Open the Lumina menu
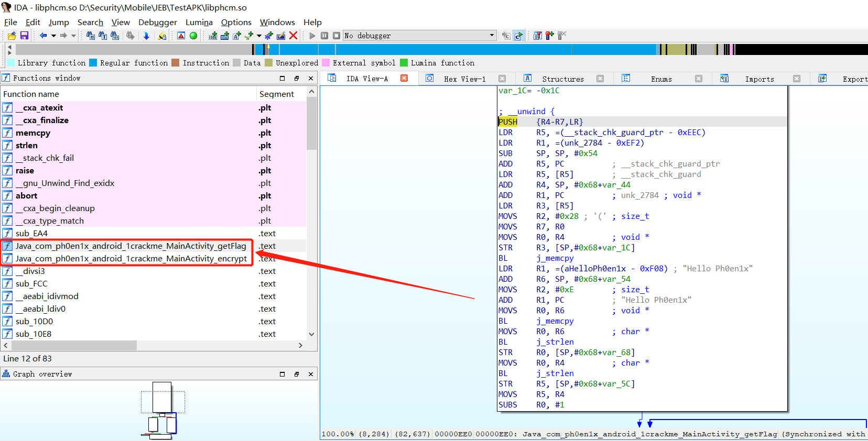This screenshot has height=441, width=868. click(199, 22)
